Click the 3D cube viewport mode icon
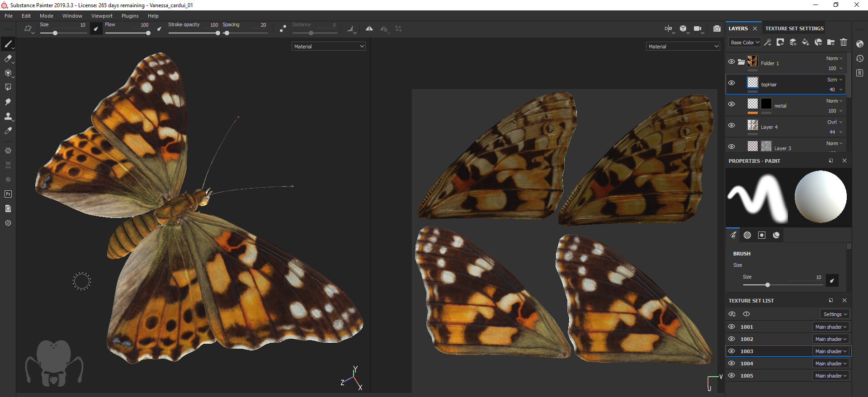868x397 pixels. [683, 28]
